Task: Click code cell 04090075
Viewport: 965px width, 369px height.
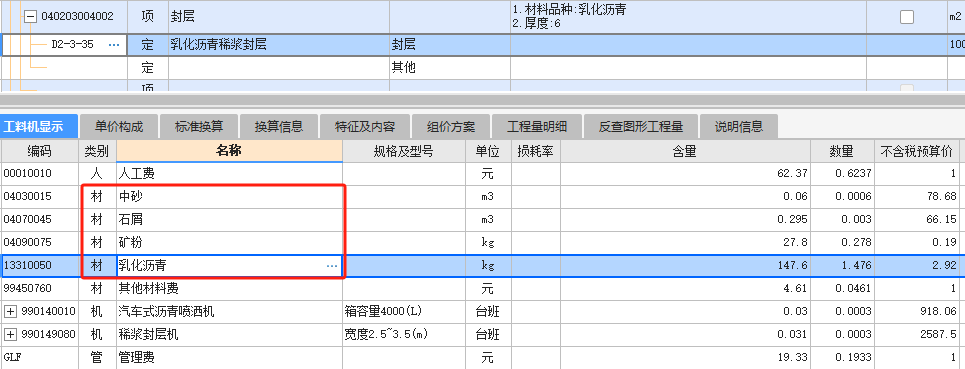Action: point(40,242)
